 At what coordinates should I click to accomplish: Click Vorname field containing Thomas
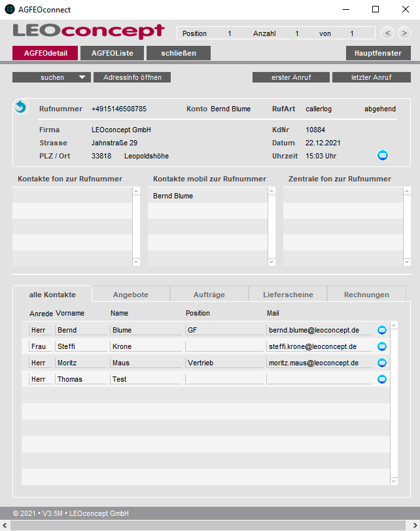pos(81,379)
